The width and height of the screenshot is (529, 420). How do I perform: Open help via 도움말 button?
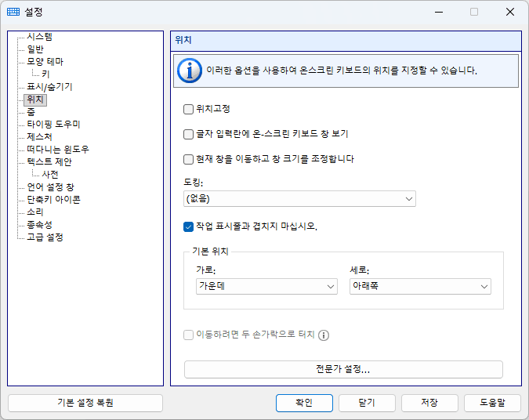[x=493, y=403]
